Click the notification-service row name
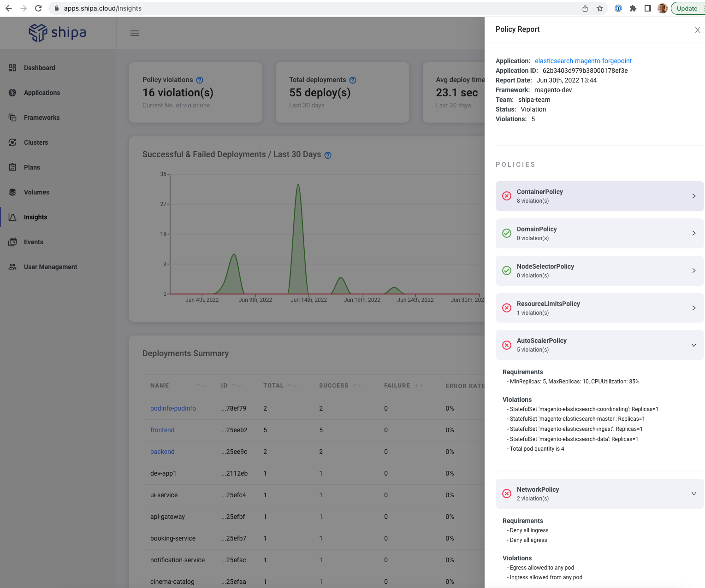The image size is (705, 588). [x=178, y=560]
